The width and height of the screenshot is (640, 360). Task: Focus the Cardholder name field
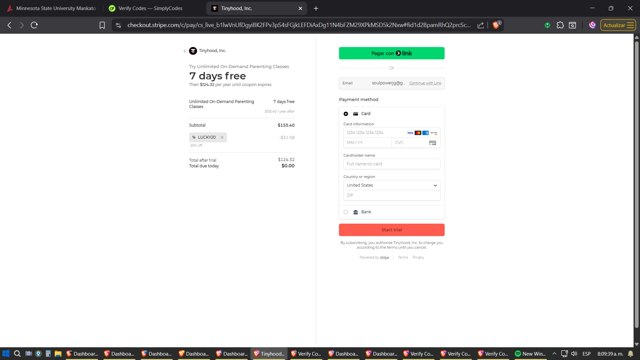click(x=392, y=164)
